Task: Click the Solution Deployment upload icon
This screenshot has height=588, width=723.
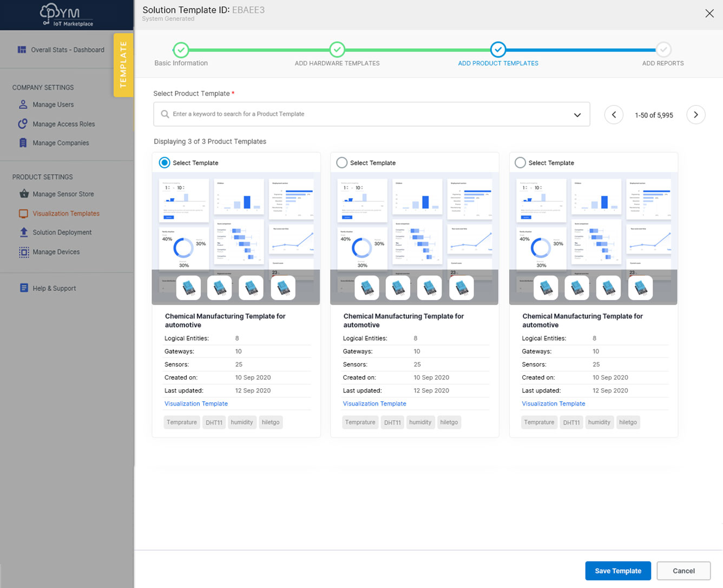Action: [x=24, y=232]
